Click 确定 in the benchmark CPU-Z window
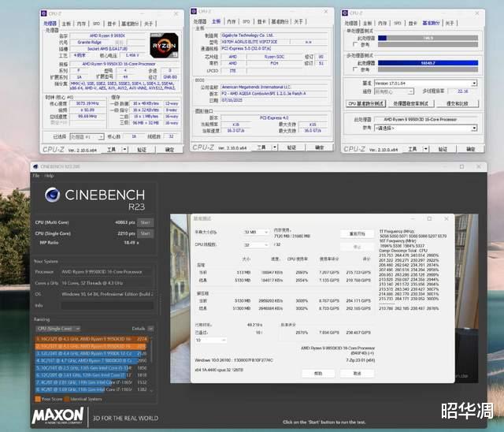This screenshot has height=432, width=504. pyautogui.click(x=471, y=149)
